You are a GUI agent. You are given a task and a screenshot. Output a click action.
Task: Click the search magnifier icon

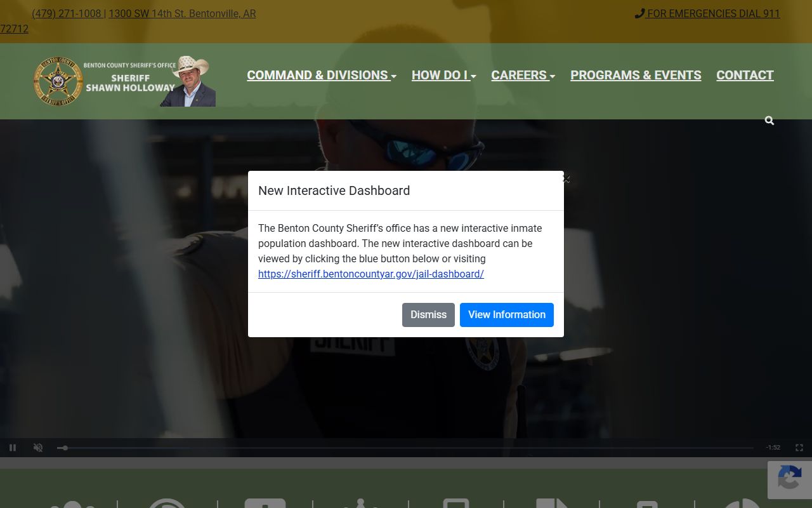coord(769,121)
